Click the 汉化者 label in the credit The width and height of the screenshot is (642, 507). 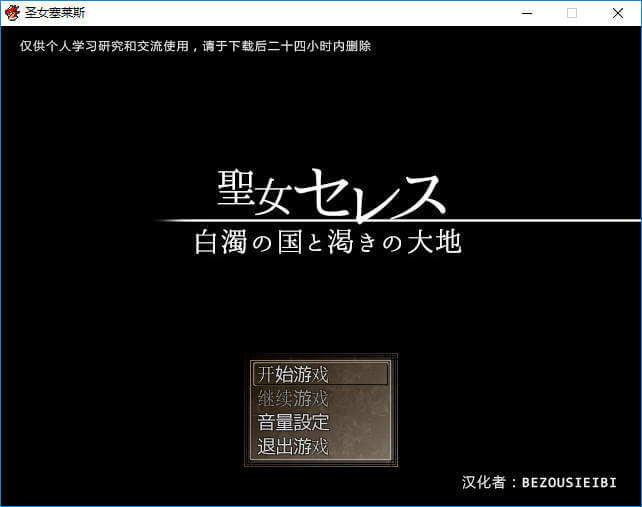486,482
